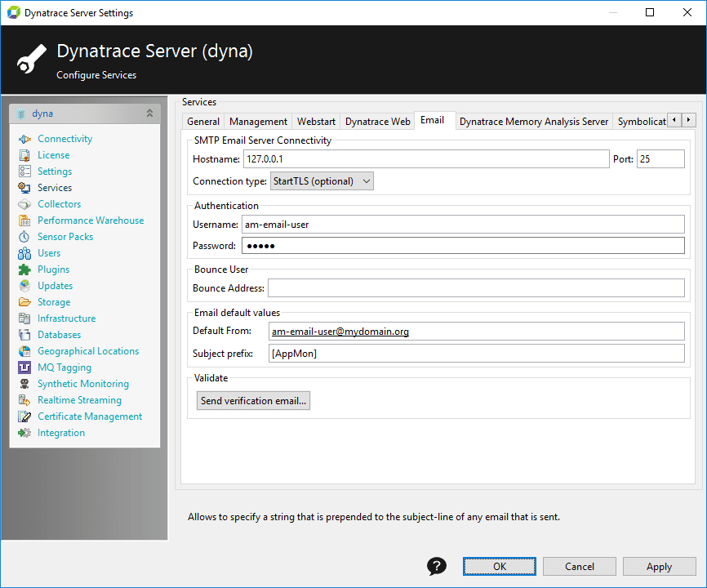This screenshot has width=707, height=588.
Task: Switch to the Webstart tab
Action: pos(316,122)
